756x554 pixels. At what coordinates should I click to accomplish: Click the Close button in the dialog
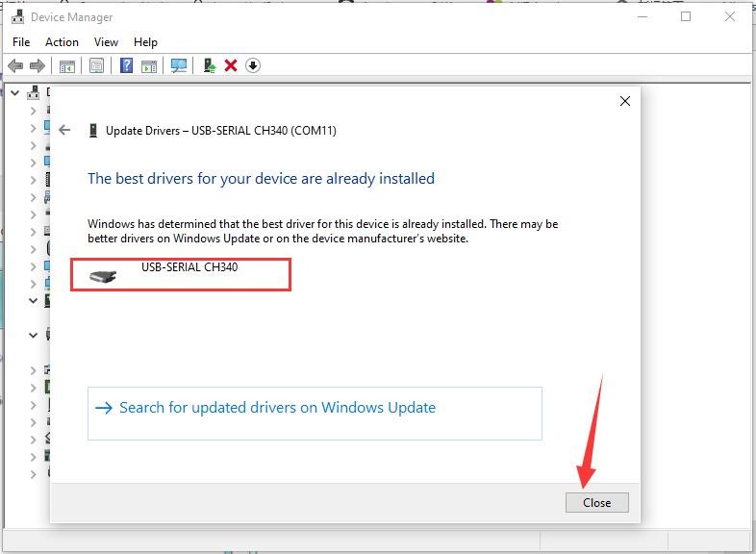[597, 502]
